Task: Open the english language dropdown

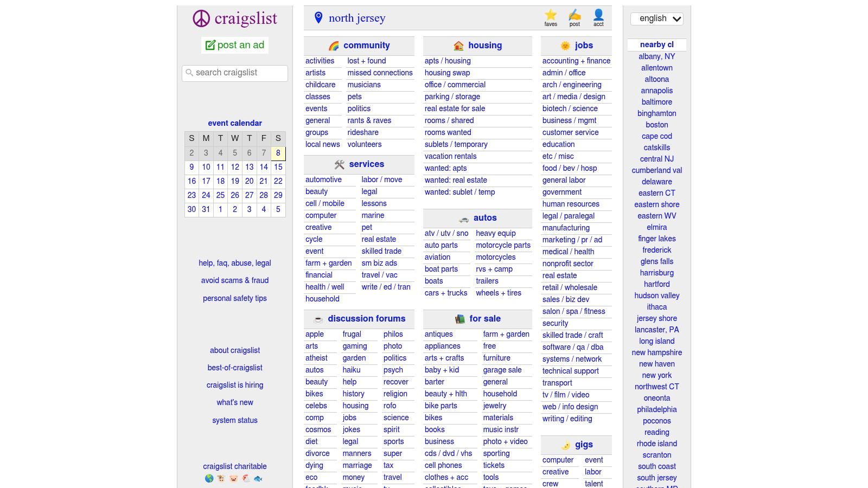Action: [x=657, y=18]
